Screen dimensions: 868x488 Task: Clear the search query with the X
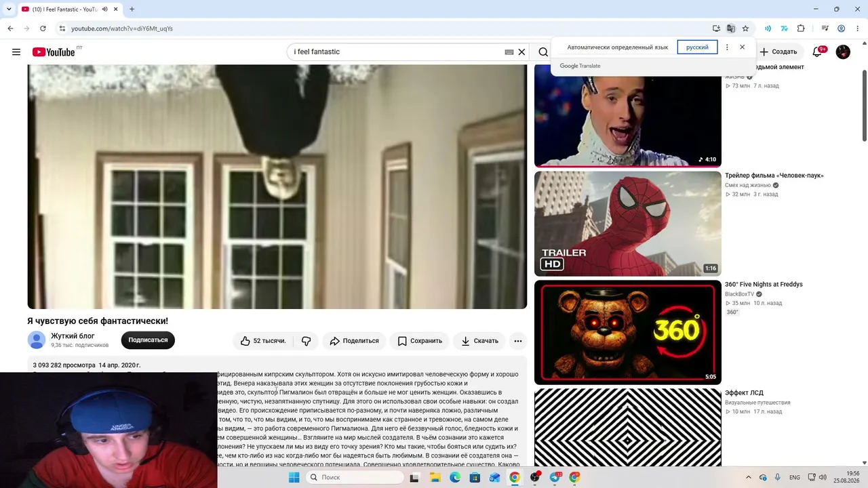coord(521,52)
